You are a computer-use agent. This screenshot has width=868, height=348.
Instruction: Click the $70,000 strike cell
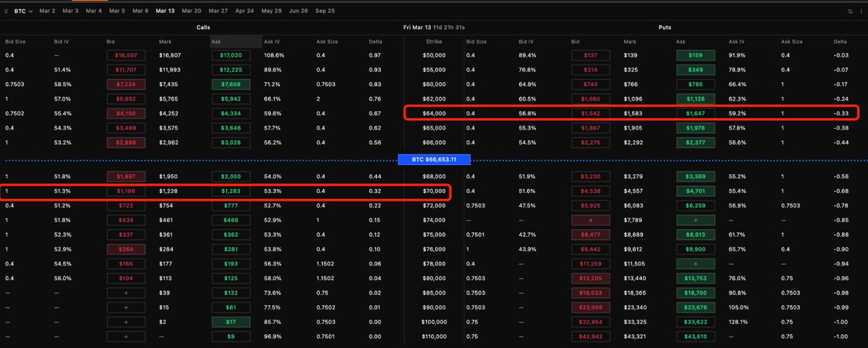pyautogui.click(x=434, y=191)
